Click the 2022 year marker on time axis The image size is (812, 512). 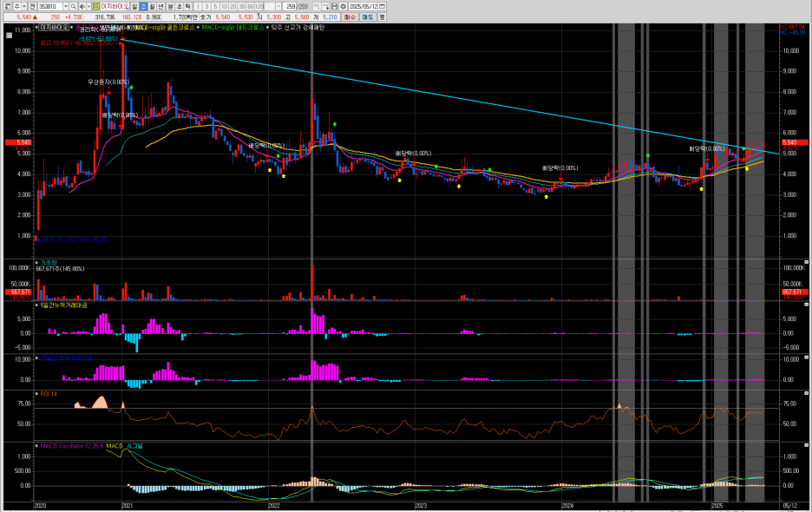pyautogui.click(x=274, y=505)
